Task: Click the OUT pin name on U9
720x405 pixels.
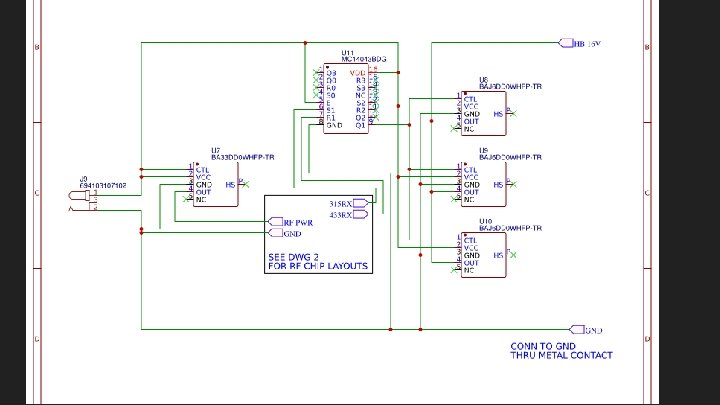Action: point(471,192)
